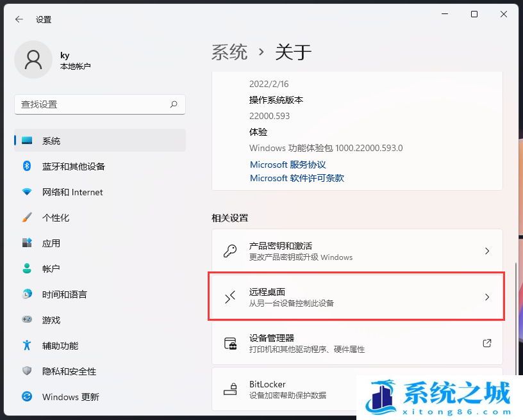This screenshot has width=523, height=420.
Task: Open 个性化 settings page
Action: 100,218
